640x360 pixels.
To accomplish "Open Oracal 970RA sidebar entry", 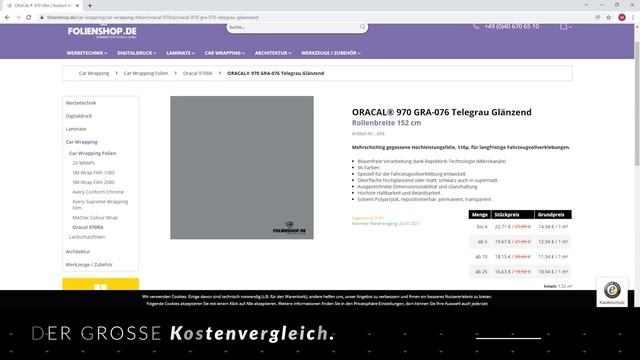I will click(x=88, y=227).
